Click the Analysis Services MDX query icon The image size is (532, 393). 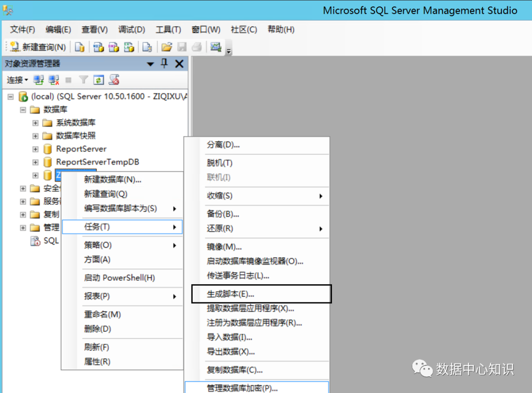click(99, 47)
